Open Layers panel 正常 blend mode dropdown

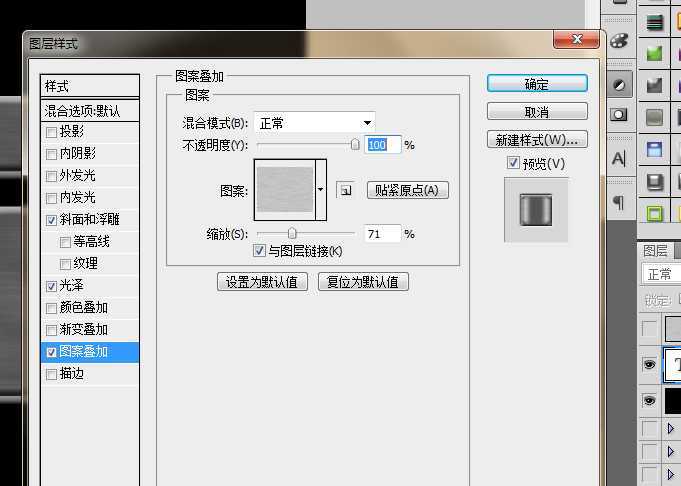click(661, 274)
